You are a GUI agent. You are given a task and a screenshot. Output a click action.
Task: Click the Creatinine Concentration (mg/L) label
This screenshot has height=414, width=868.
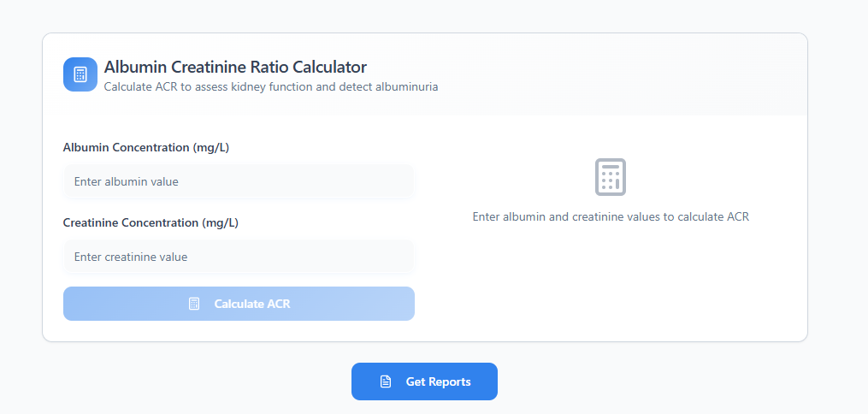(x=151, y=223)
